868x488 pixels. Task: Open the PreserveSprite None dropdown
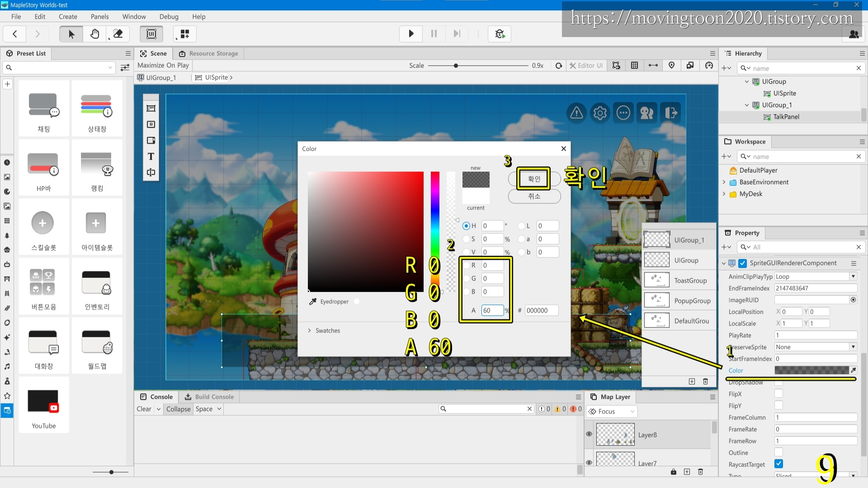point(816,347)
